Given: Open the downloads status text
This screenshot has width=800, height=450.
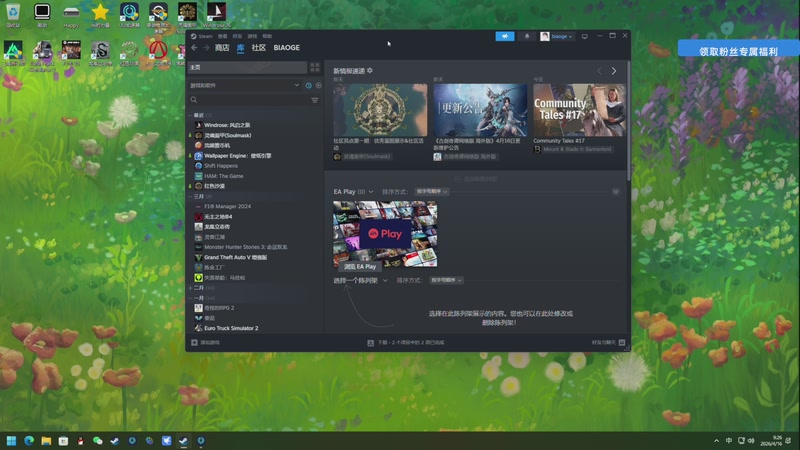Looking at the screenshot, I should 411,343.
